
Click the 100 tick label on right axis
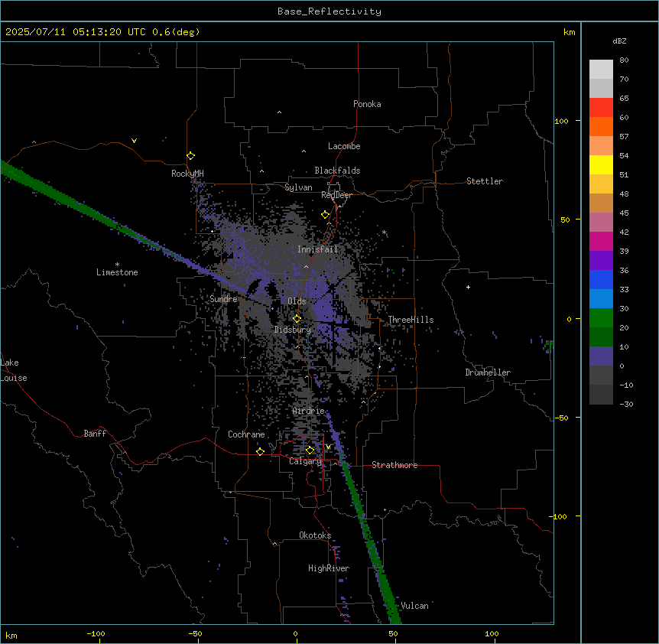[561, 121]
